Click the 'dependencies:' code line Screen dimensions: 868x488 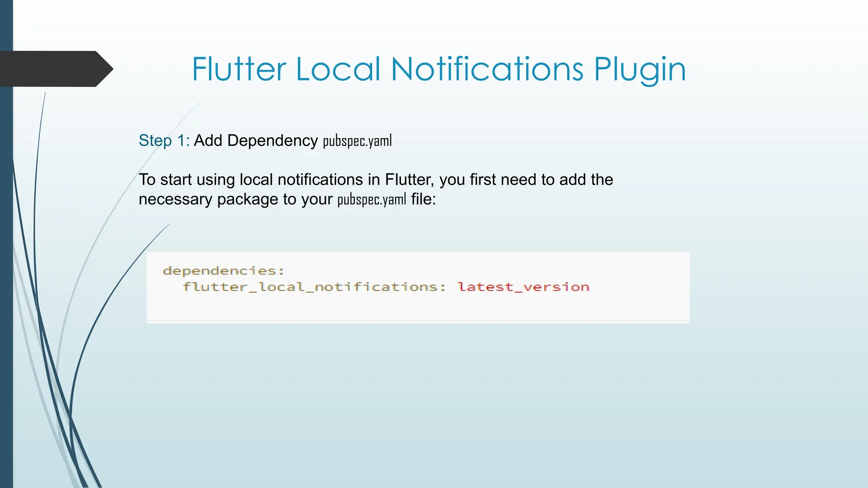223,271
